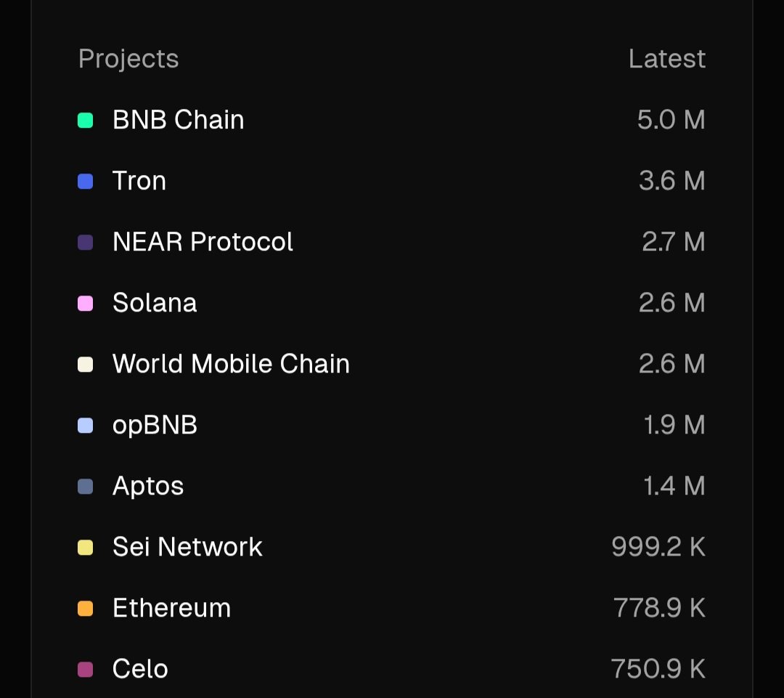This screenshot has height=698, width=784.
Task: Click the green BNB Chain color swatch
Action: (86, 121)
